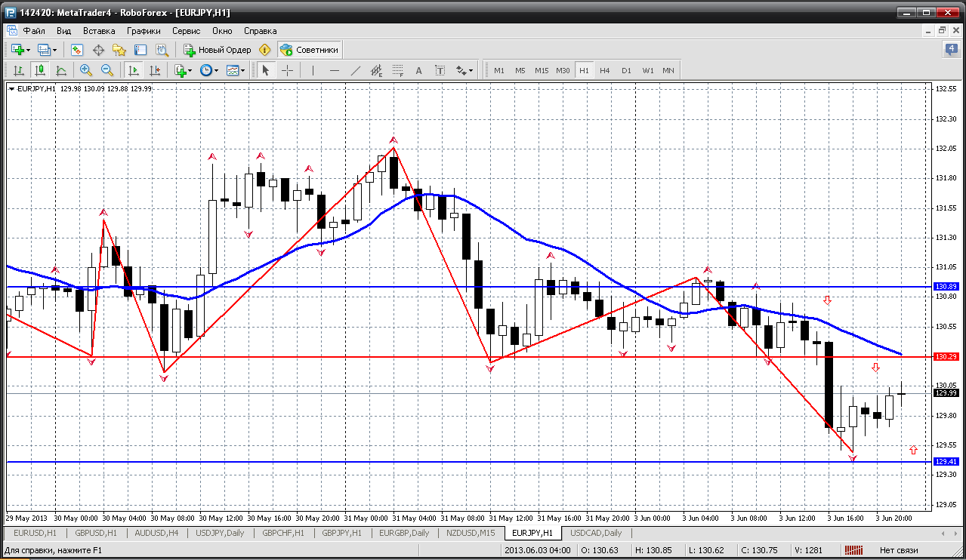This screenshot has width=966, height=560.
Task: Switch to the GBPUSD,H1 chart tab
Action: point(96,533)
